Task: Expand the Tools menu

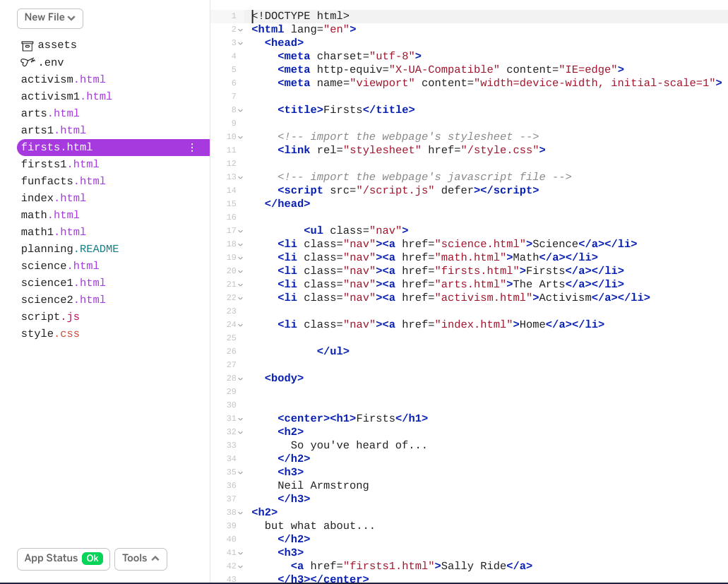Action: [141, 559]
